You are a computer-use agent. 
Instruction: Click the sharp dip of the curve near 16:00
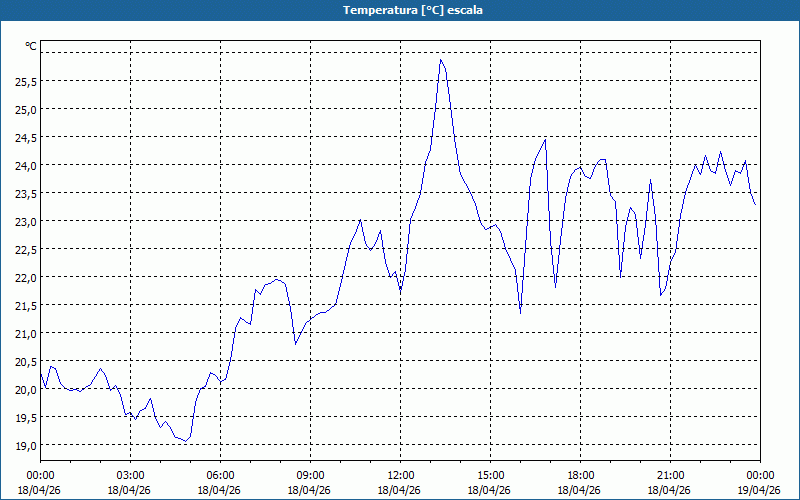tap(520, 313)
